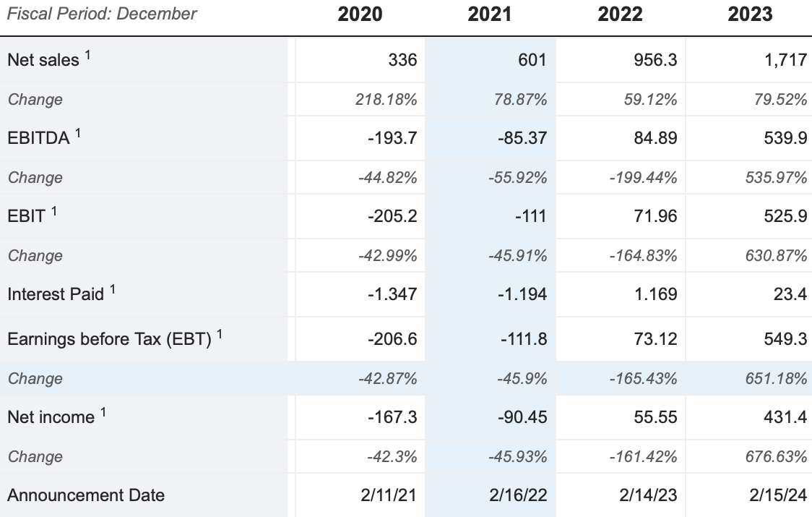Click the 218.18% net sales change
The image size is (812, 517).
[386, 99]
